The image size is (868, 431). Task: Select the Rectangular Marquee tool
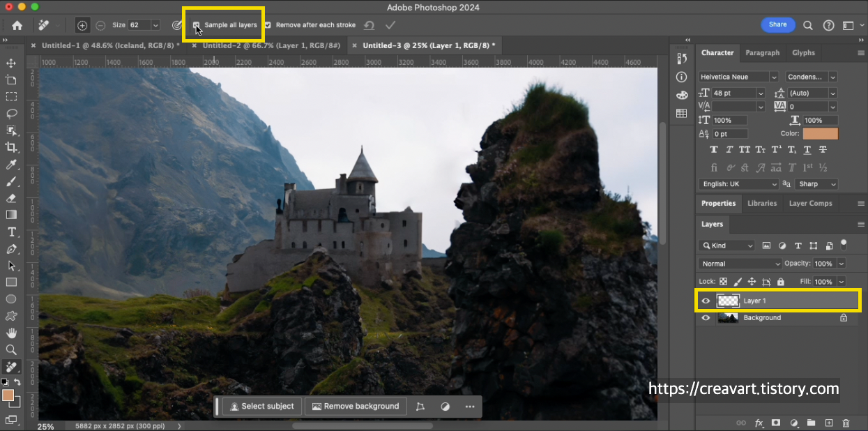(11, 97)
